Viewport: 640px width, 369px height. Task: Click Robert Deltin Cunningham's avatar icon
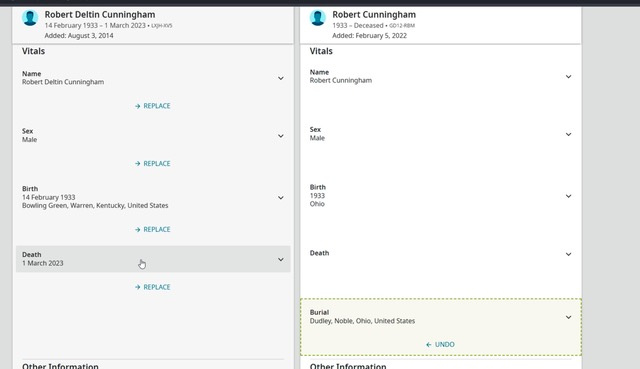30,18
